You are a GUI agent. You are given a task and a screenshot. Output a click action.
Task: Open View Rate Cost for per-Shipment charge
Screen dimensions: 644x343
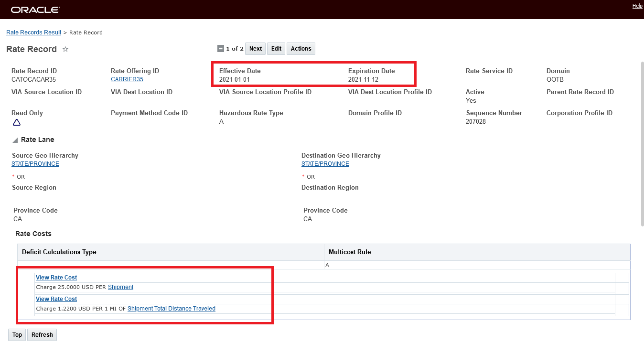pos(56,278)
